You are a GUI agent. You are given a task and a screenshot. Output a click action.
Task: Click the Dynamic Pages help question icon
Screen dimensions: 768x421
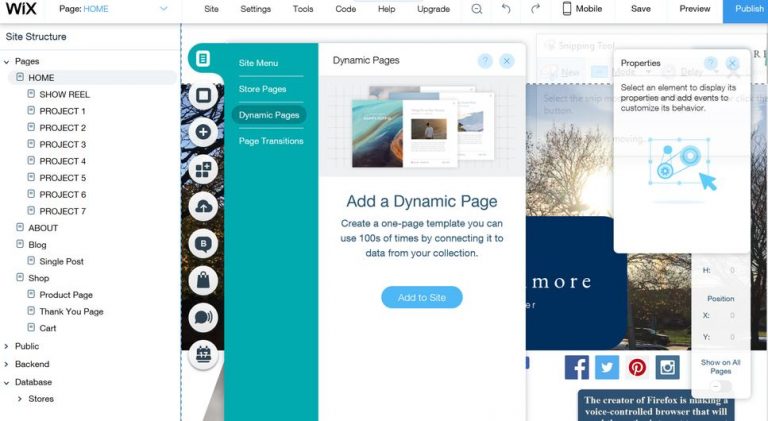click(x=485, y=61)
